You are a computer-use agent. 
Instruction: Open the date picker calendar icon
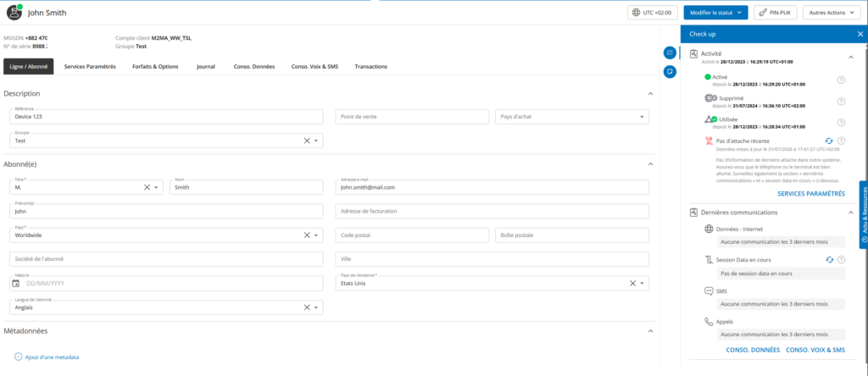[x=16, y=283]
